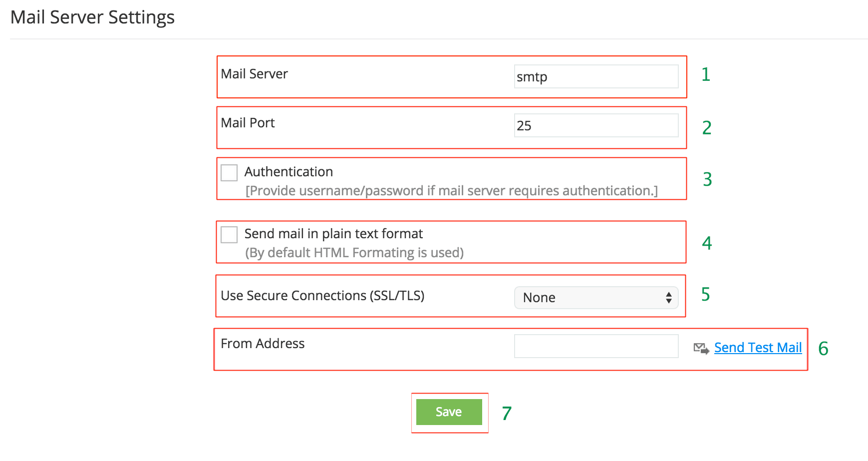Click the Use Secure Connections (SSL/TLS) label

click(322, 296)
